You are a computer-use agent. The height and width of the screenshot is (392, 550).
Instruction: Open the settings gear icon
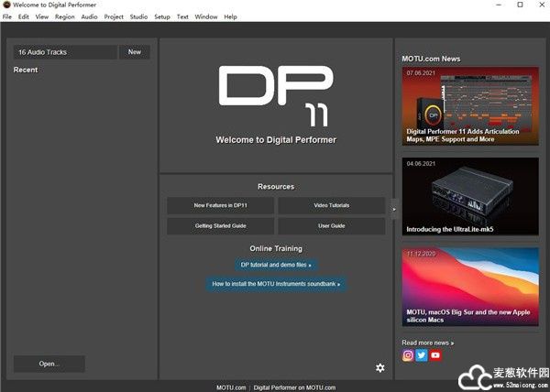[x=379, y=367]
